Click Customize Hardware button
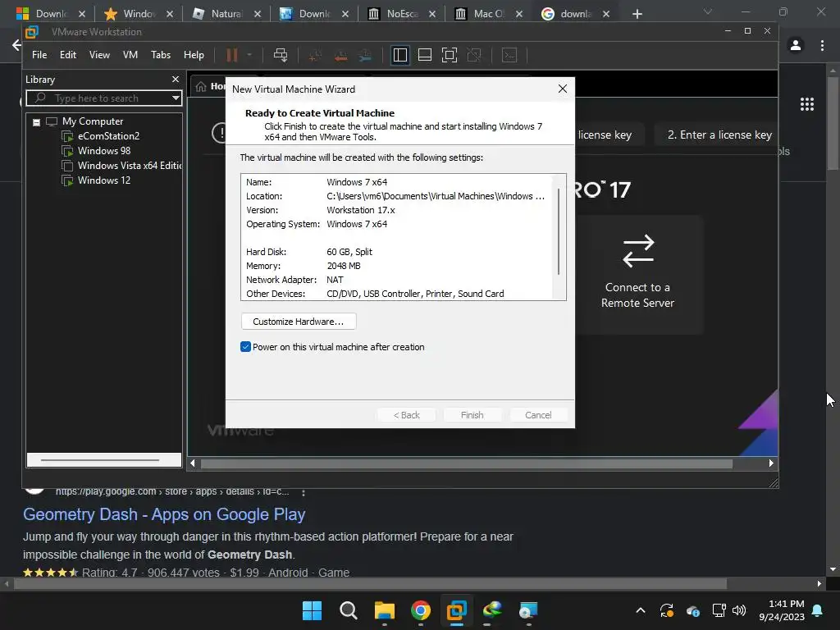The width and height of the screenshot is (840, 630). pos(299,322)
